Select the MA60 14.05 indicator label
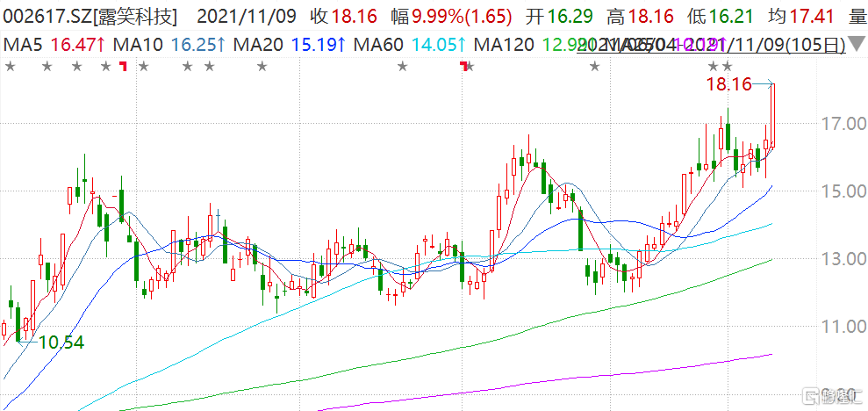The height and width of the screenshot is (411, 868). (x=412, y=44)
